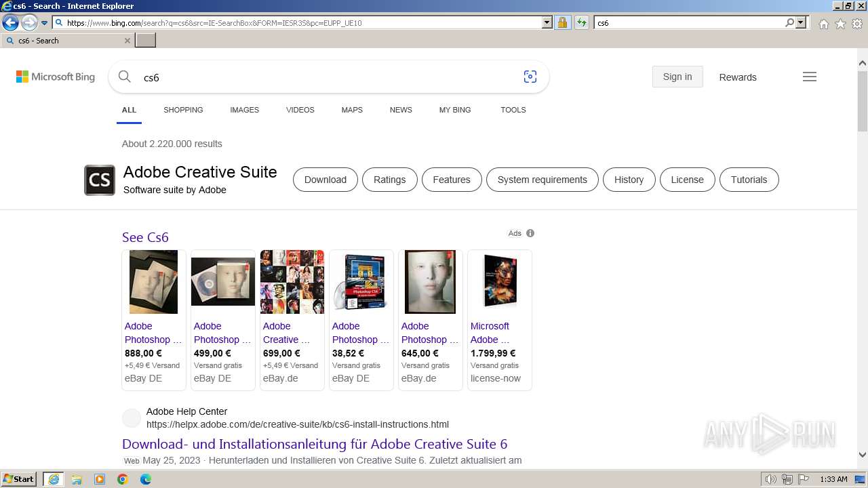Click the Ratings pill button
The width and height of the screenshot is (868, 488).
[389, 180]
